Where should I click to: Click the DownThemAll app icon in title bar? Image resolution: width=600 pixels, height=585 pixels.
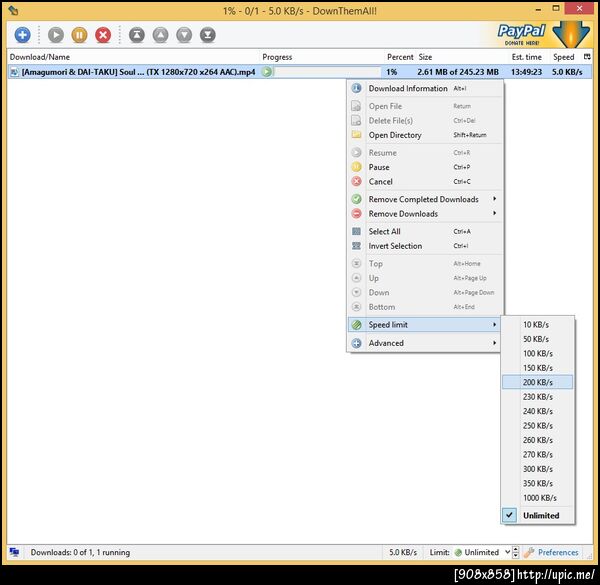coord(13,10)
